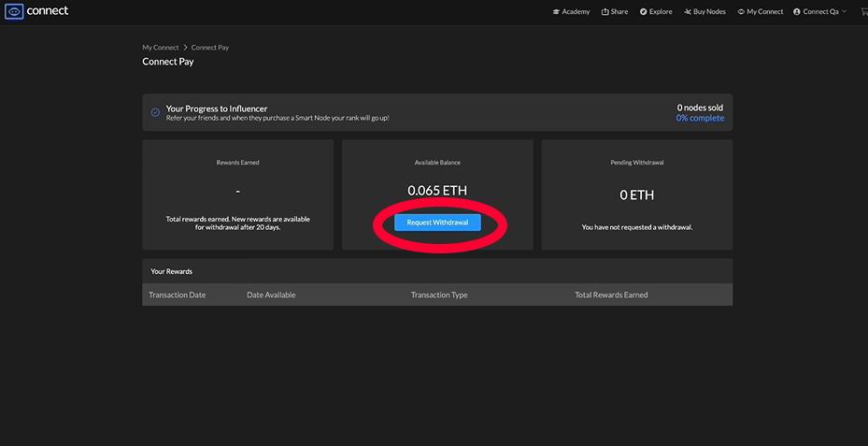Open My Connect from top navigation
The image size is (868, 446).
(761, 11)
